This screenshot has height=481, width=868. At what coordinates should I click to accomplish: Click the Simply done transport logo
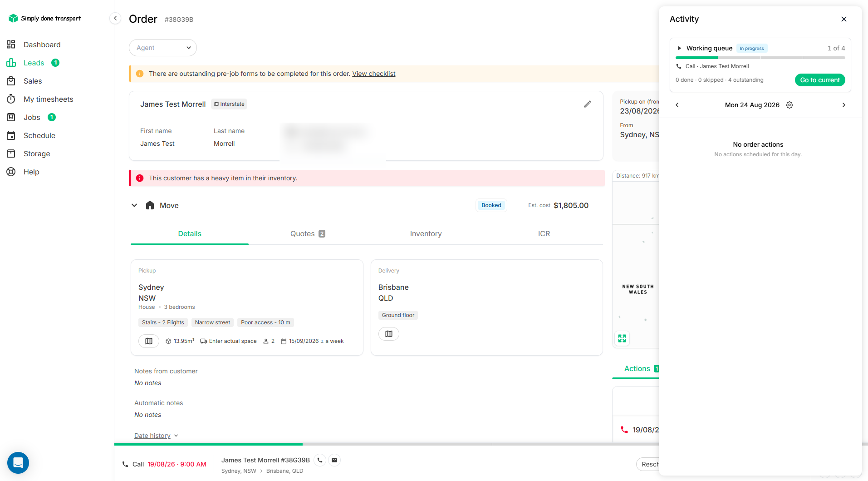pos(44,18)
